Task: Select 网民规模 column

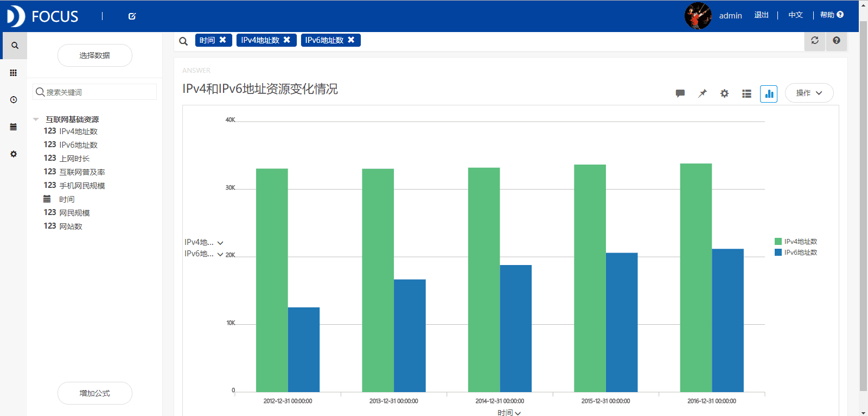Action: [74, 213]
